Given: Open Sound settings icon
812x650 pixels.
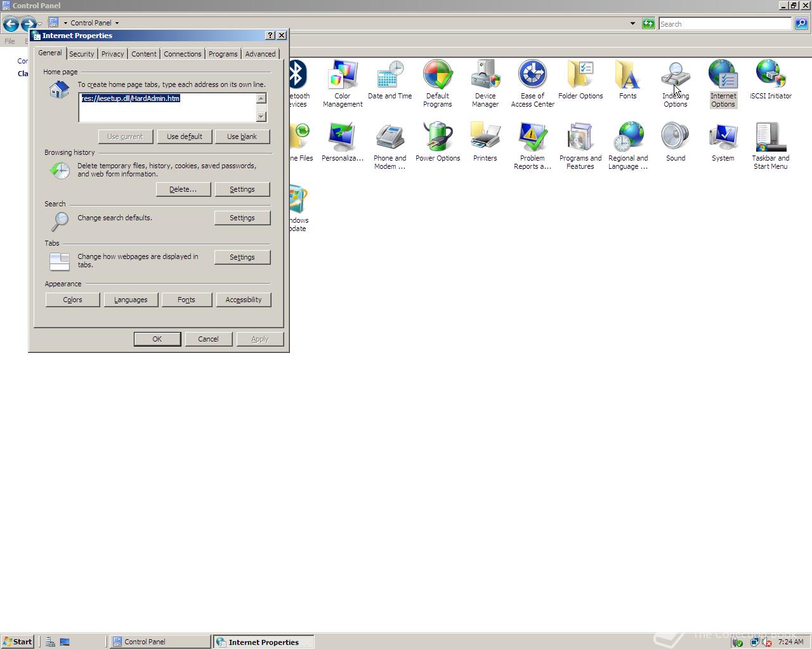Looking at the screenshot, I should (675, 142).
